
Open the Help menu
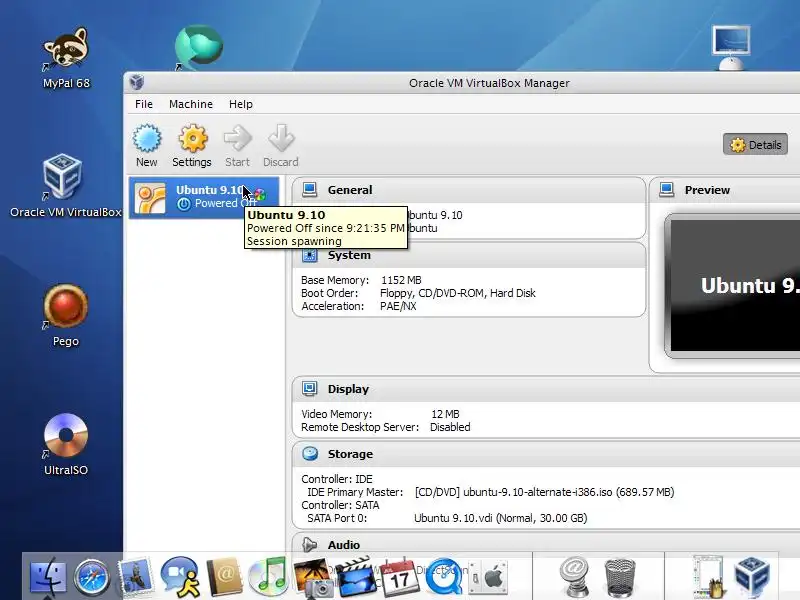tap(241, 104)
